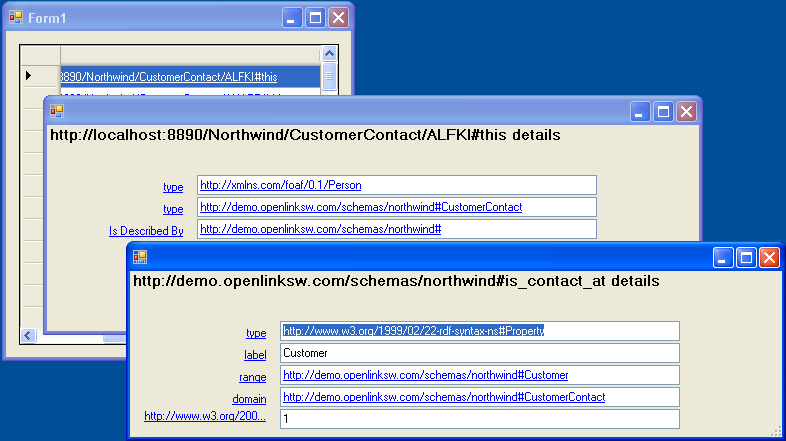Viewport: 786px width, 441px height.
Task: Click the left arrow of Form1 horizontal scrollbar
Action: point(28,336)
